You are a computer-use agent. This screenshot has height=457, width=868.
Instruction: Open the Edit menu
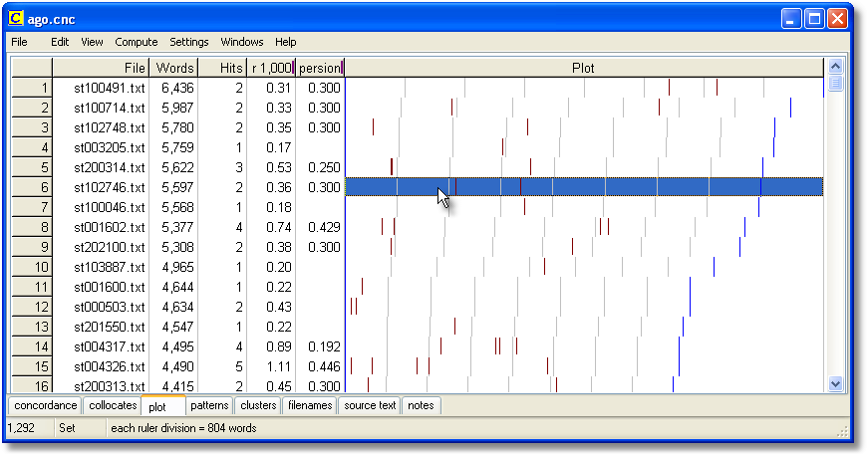pyautogui.click(x=60, y=42)
